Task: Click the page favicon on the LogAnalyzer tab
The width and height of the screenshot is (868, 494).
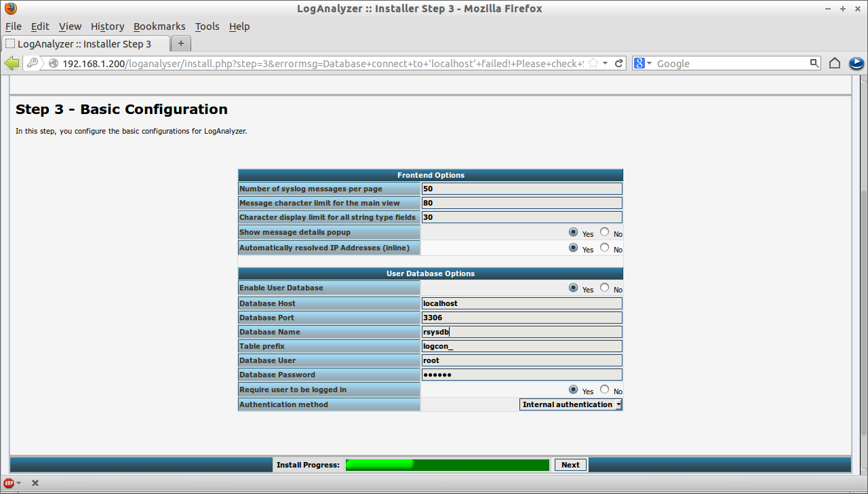Action: click(9, 44)
